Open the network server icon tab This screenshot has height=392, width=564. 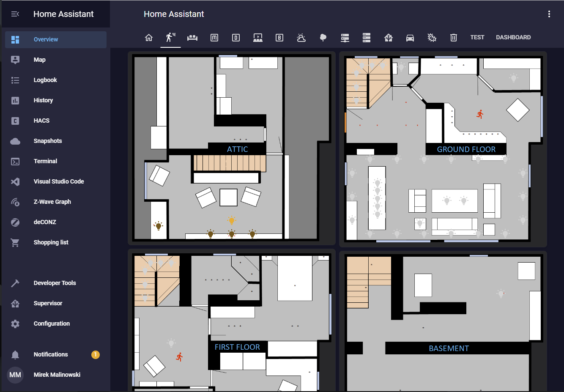click(345, 38)
